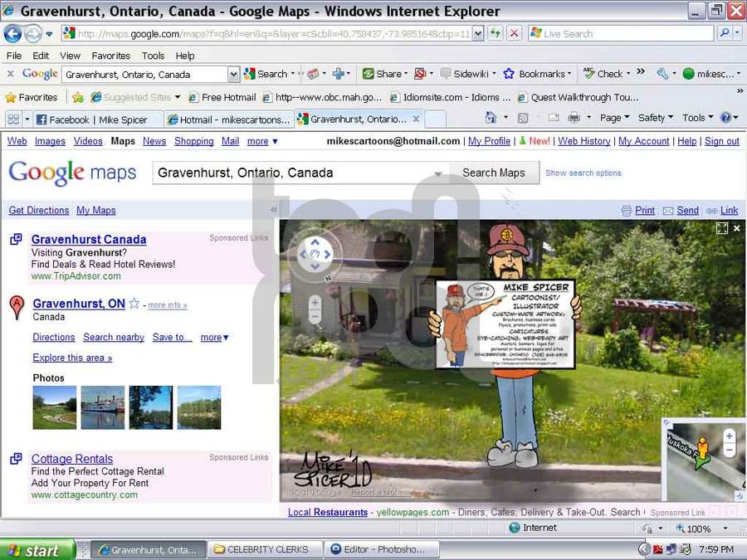Screen dimensions: 747x560
Task: Click the Street View zoom out minus button
Action: pos(315,316)
